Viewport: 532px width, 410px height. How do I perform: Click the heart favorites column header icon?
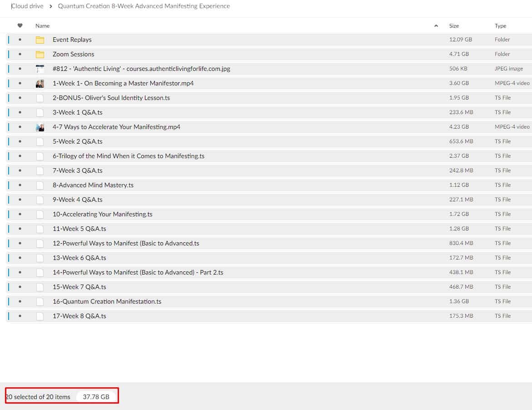[20, 26]
